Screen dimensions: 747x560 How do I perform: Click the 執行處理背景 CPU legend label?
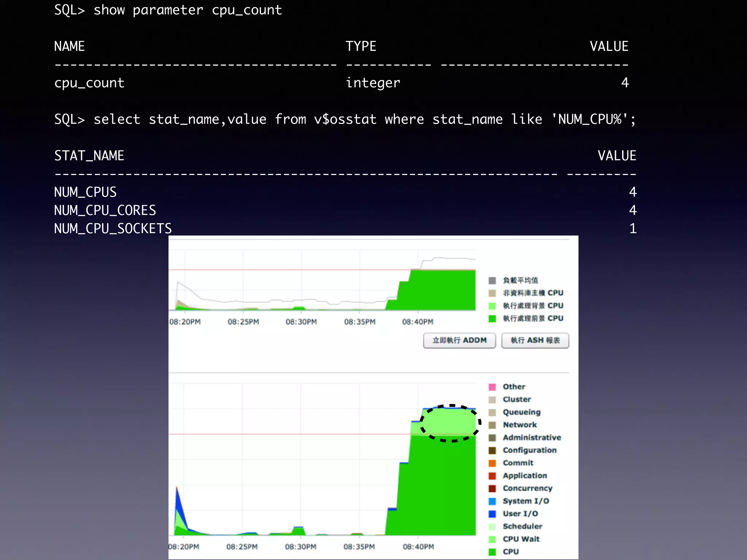click(x=533, y=306)
